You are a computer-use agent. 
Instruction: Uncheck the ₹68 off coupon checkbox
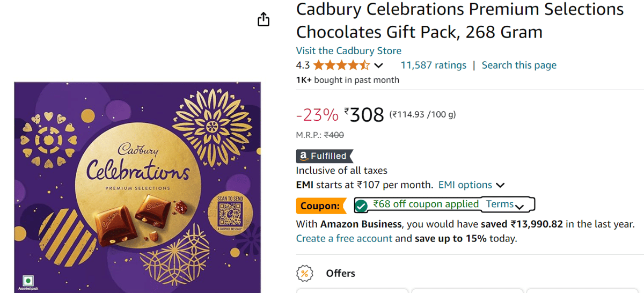[x=362, y=206]
